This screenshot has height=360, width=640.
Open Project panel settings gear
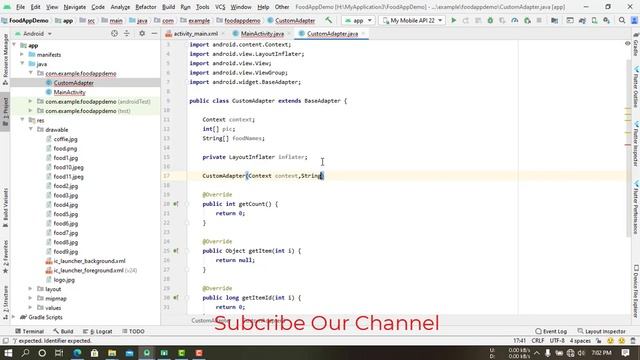(142, 33)
